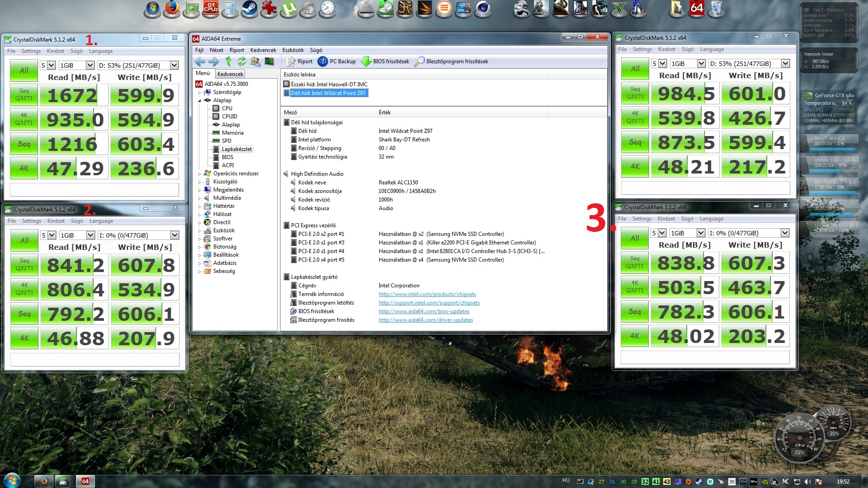Screen dimensions: 868x488
Task: Open the Eszközök menu in AIDA64
Action: click(x=293, y=50)
